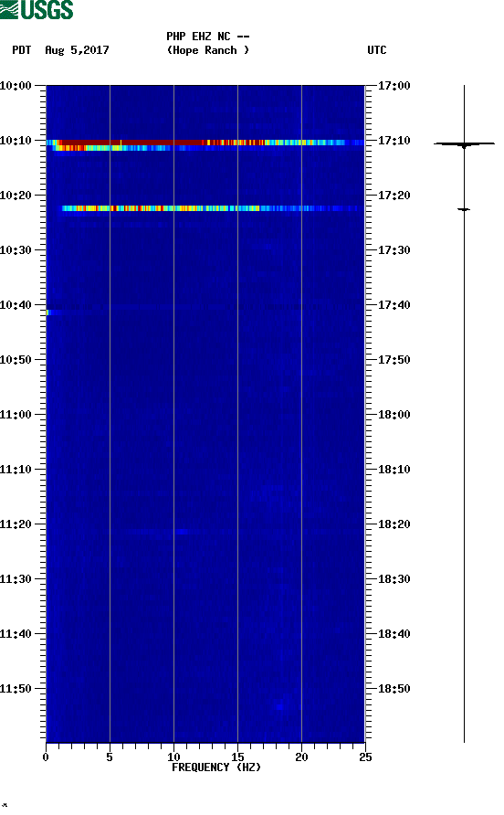Click the 'PDT' timezone label
The height and width of the screenshot is (815, 504).
(22, 50)
